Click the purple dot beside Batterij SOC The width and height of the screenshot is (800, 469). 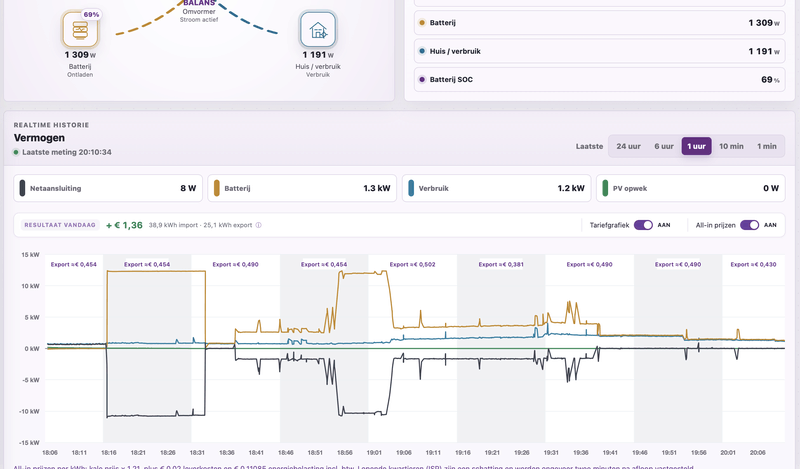pos(422,80)
